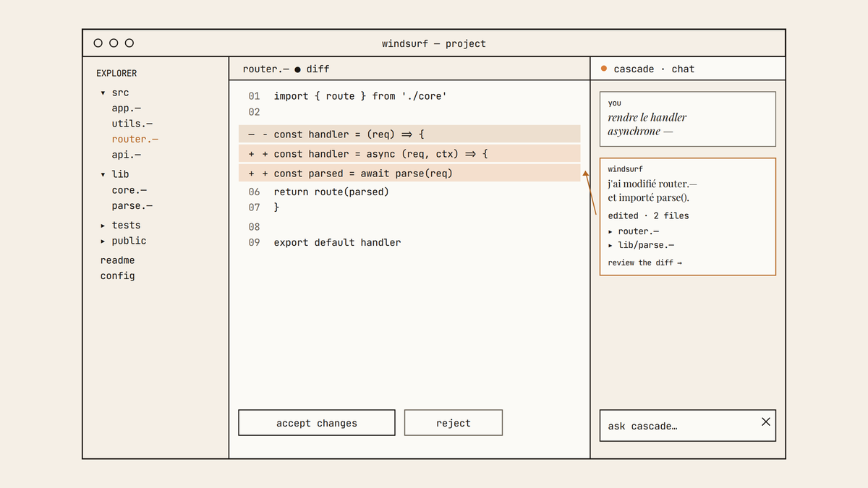Click the removed line const handler = (req)
This screenshot has width=868, height=488.
(x=409, y=134)
